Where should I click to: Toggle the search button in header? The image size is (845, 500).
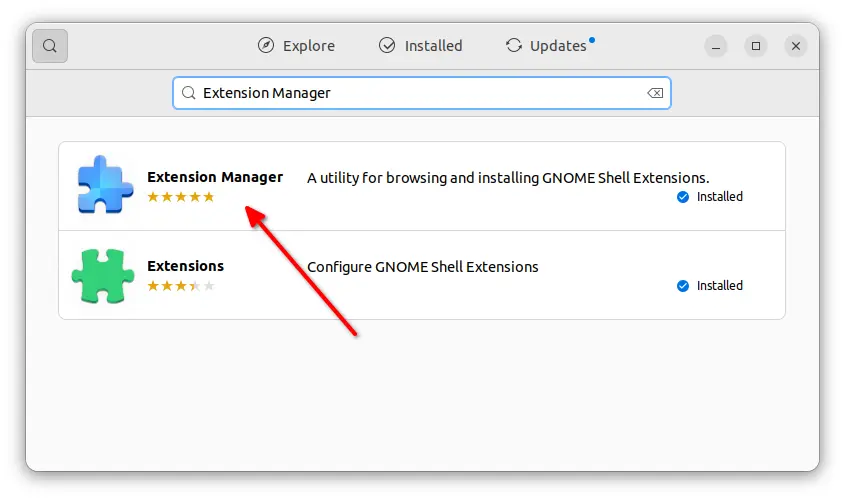pyautogui.click(x=50, y=46)
